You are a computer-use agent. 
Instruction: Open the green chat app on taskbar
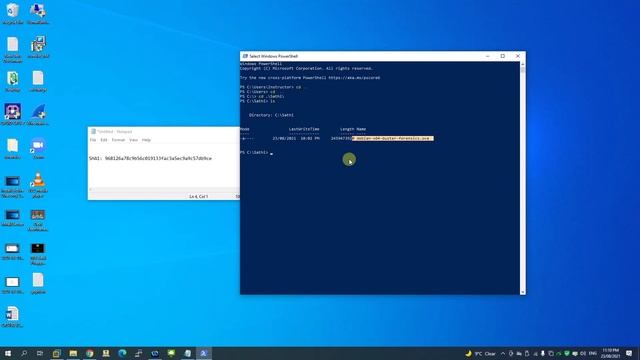coord(171,353)
